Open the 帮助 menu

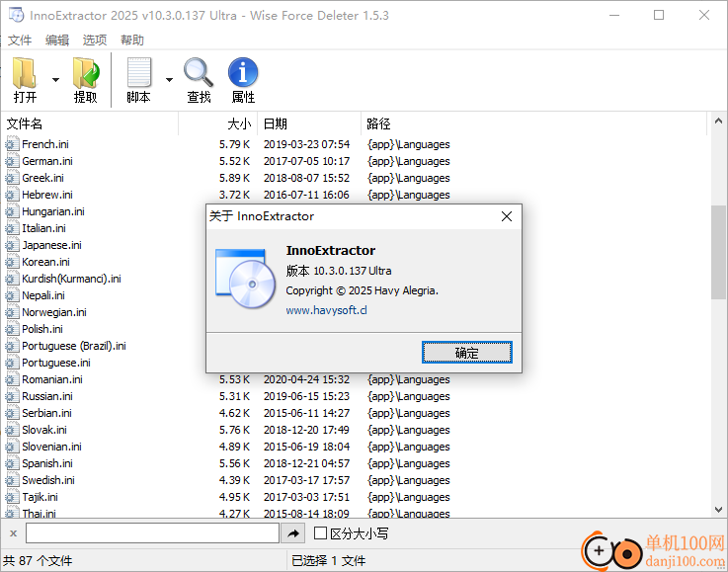[x=132, y=41]
